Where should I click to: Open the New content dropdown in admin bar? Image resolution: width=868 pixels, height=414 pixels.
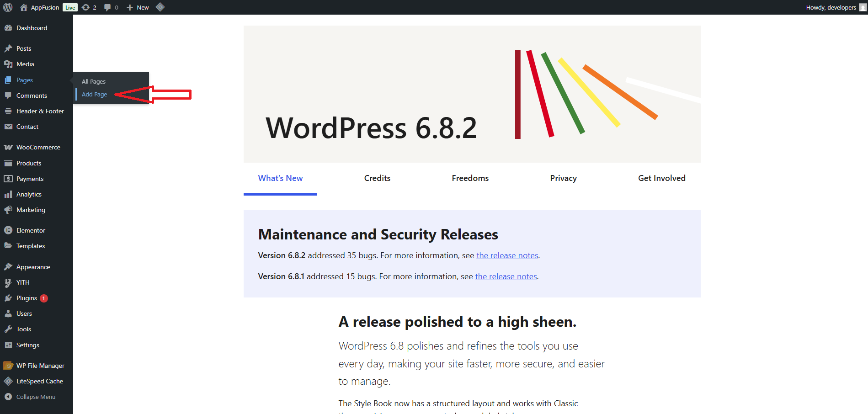(x=138, y=7)
